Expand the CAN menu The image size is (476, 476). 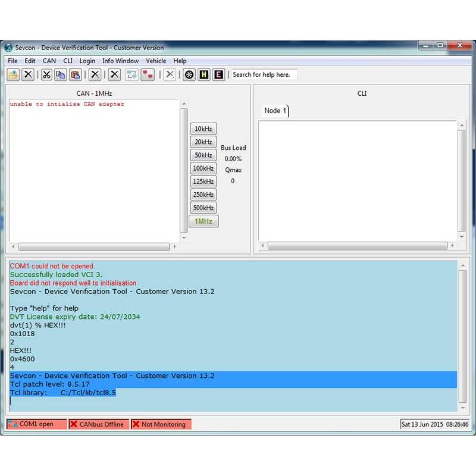[x=49, y=61]
